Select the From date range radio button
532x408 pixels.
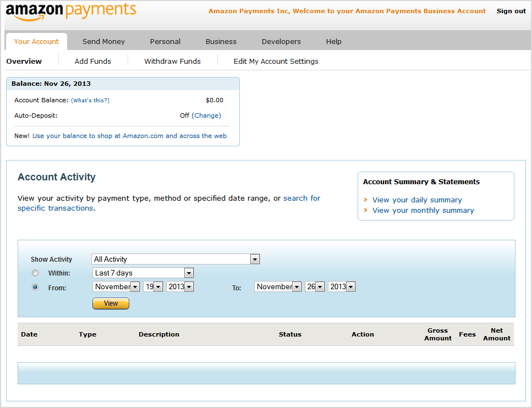[x=35, y=287]
